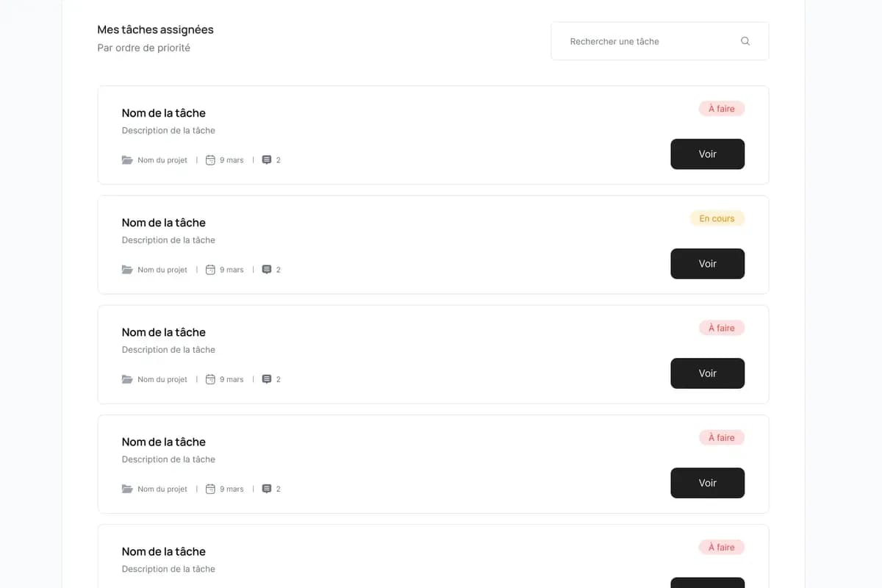882x588 pixels.
Task: Click the calendar icon showing 9 mars
Action: point(210,159)
